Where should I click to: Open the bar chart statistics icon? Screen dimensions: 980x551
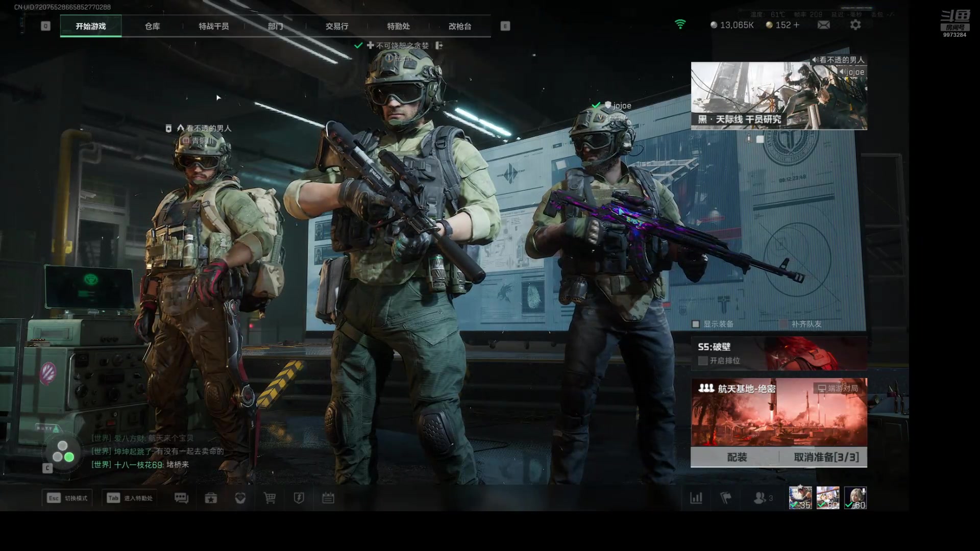(x=696, y=498)
